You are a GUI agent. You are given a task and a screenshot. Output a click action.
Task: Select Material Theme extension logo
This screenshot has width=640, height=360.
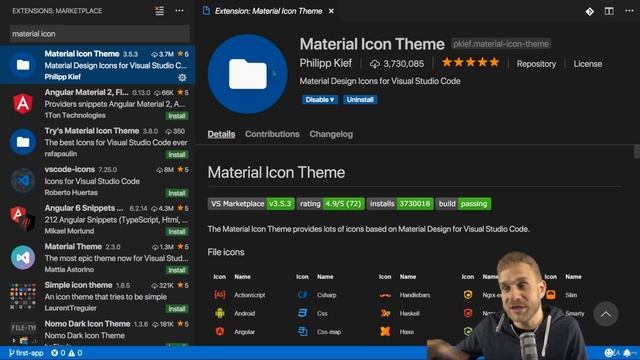[23, 258]
